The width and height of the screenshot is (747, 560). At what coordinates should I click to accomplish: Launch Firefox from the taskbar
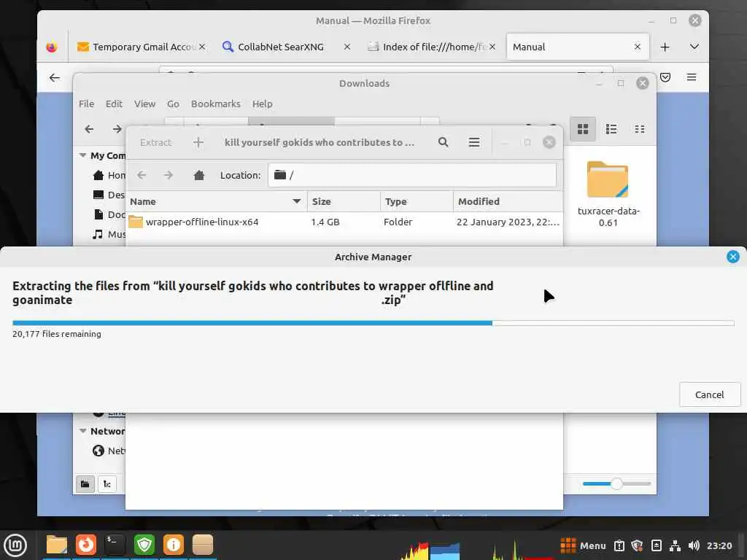coord(86,545)
